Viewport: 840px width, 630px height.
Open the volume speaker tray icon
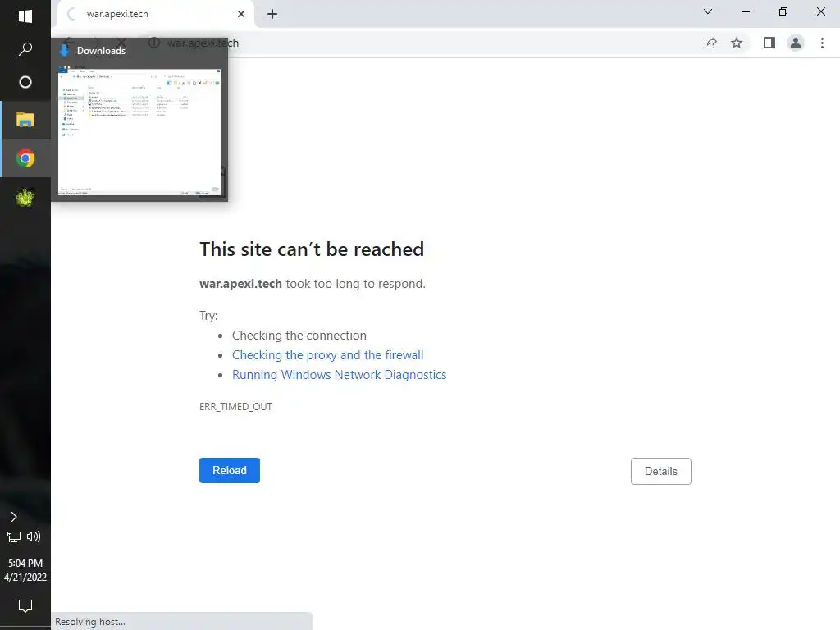pyautogui.click(x=34, y=536)
